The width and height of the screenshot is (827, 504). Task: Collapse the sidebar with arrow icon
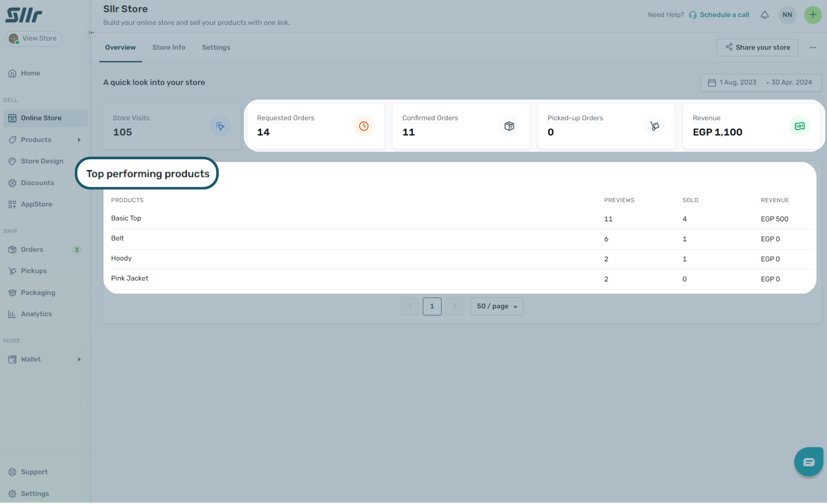pyautogui.click(x=91, y=33)
